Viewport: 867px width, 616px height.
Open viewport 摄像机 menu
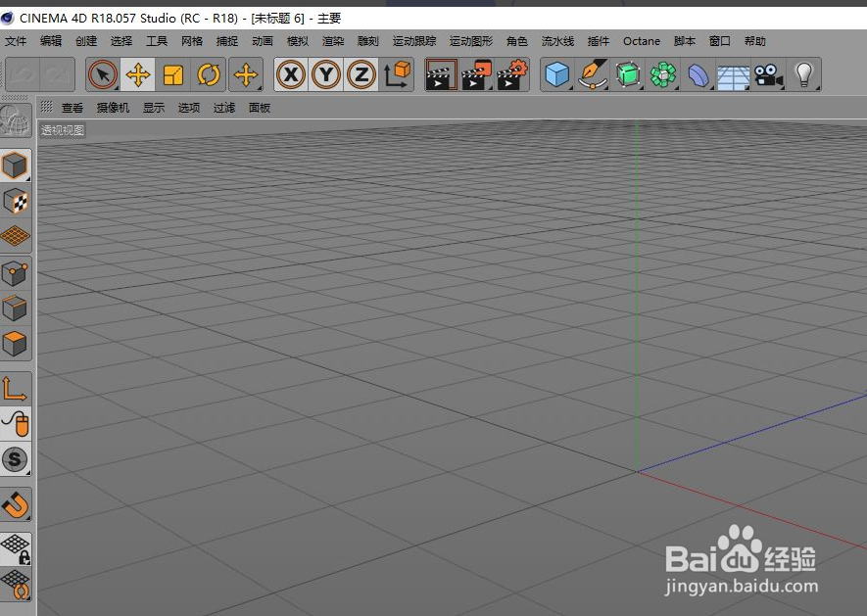coord(114,108)
